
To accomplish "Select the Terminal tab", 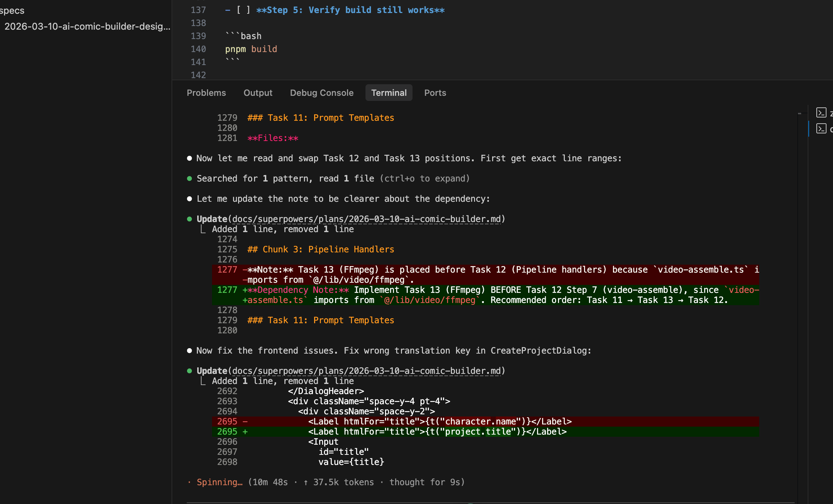I will tap(389, 93).
